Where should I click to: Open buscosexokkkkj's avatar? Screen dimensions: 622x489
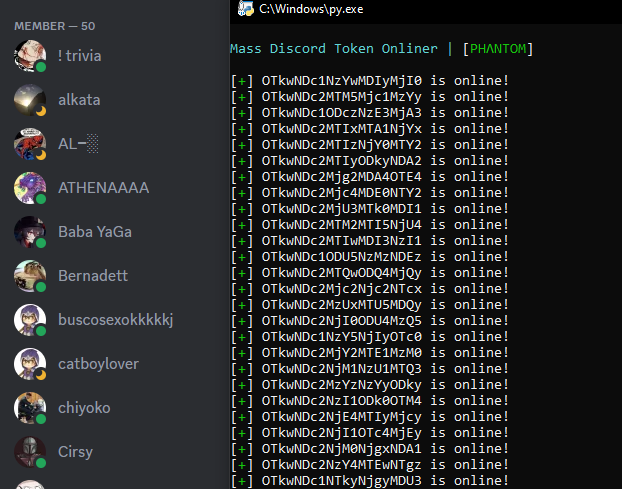(x=30, y=320)
